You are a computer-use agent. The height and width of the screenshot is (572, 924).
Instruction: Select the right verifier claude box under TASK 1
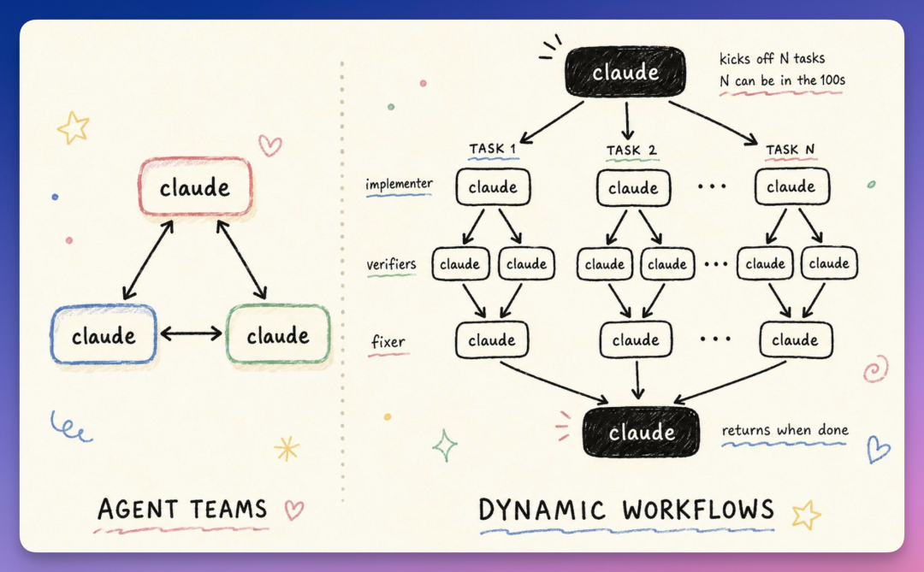click(x=526, y=264)
